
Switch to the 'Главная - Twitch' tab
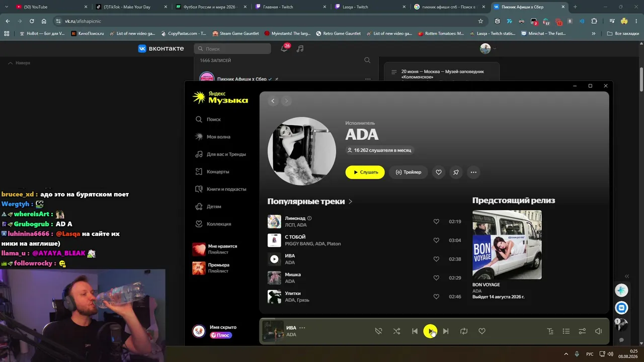pyautogui.click(x=291, y=7)
